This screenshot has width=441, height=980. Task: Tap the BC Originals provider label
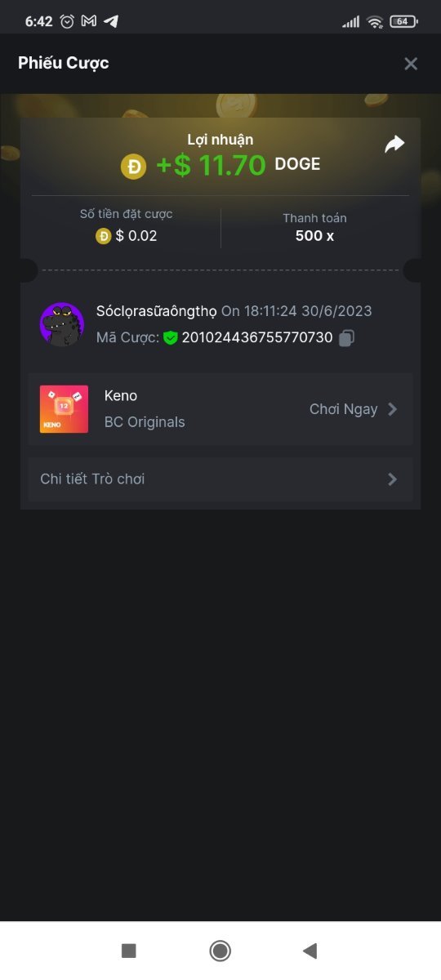pos(145,422)
